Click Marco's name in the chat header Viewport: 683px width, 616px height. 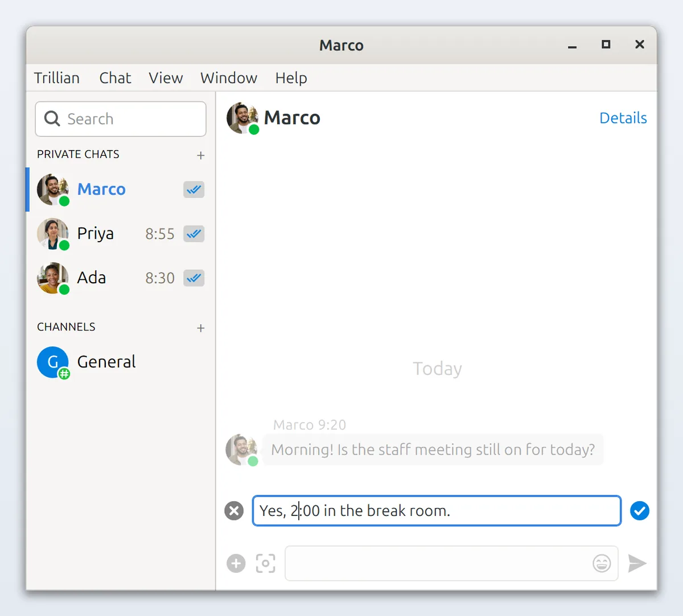292,118
